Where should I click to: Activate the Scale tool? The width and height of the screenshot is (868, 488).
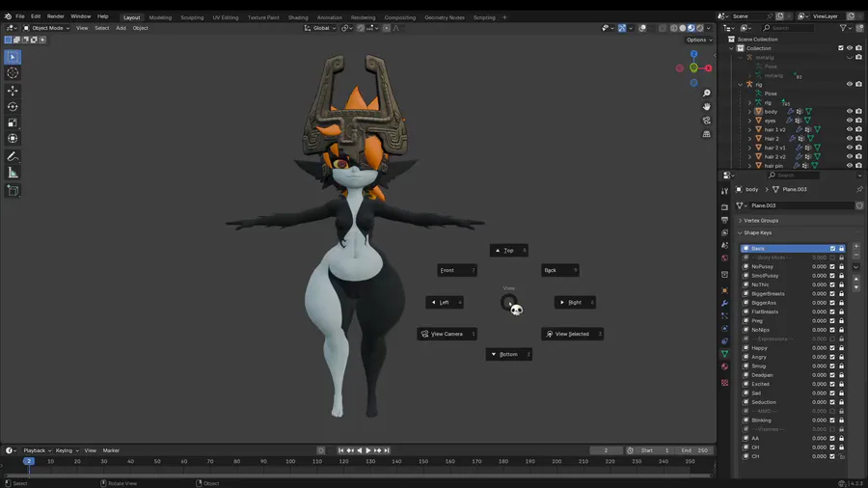(x=13, y=122)
